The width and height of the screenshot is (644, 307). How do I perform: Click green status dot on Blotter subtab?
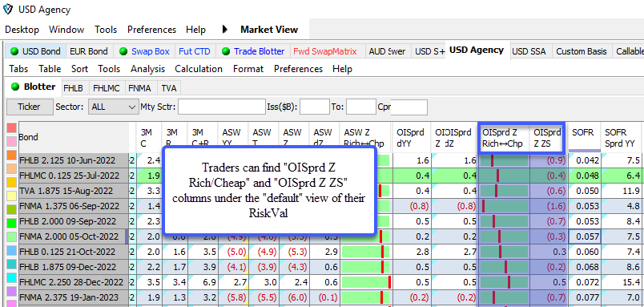click(15, 87)
